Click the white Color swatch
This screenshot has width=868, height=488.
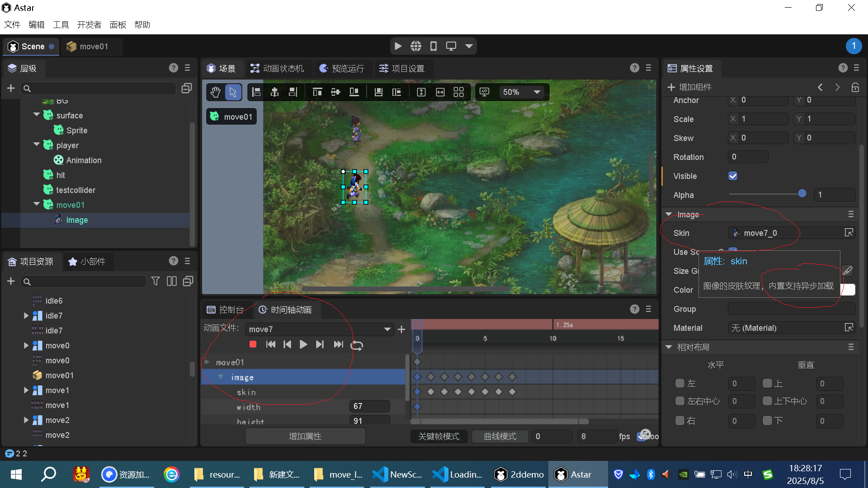[848, 290]
